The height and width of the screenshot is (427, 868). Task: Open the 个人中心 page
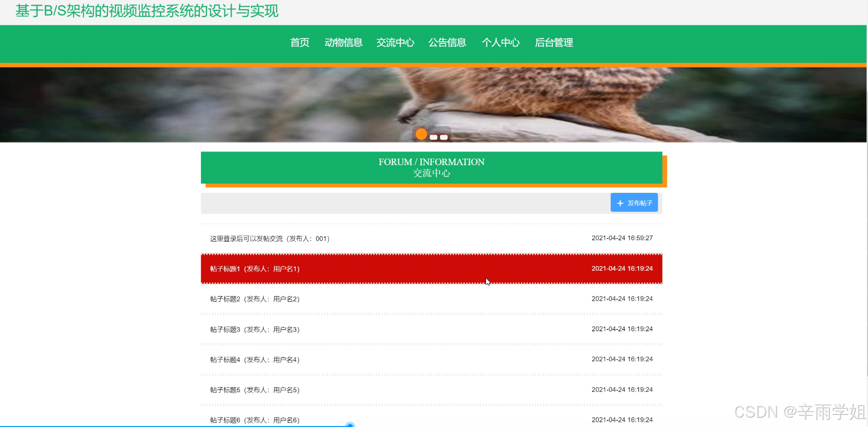tap(501, 43)
